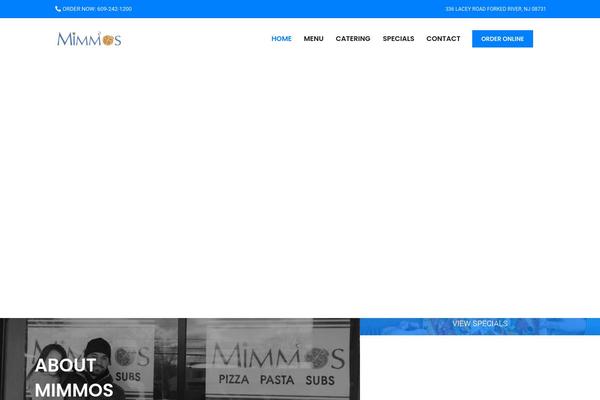Open the Mimmos logo home link
The height and width of the screenshot is (400, 600).
(x=89, y=39)
